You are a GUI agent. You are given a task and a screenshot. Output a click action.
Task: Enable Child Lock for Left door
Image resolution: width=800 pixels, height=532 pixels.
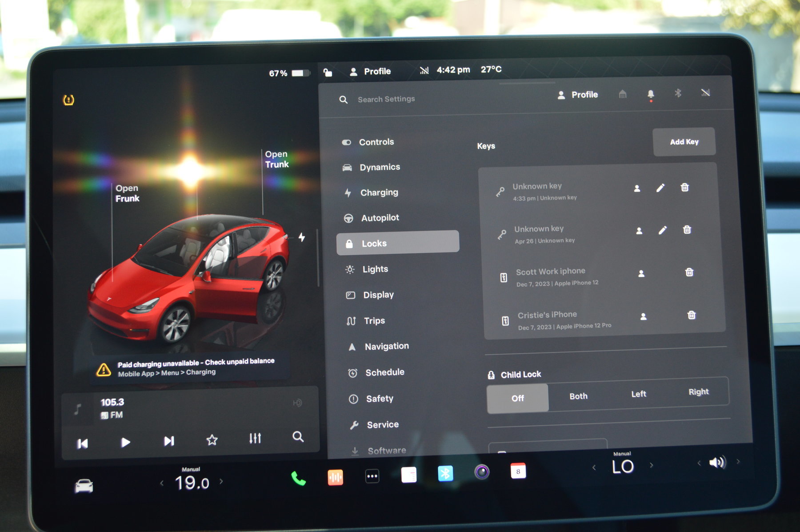click(x=639, y=394)
